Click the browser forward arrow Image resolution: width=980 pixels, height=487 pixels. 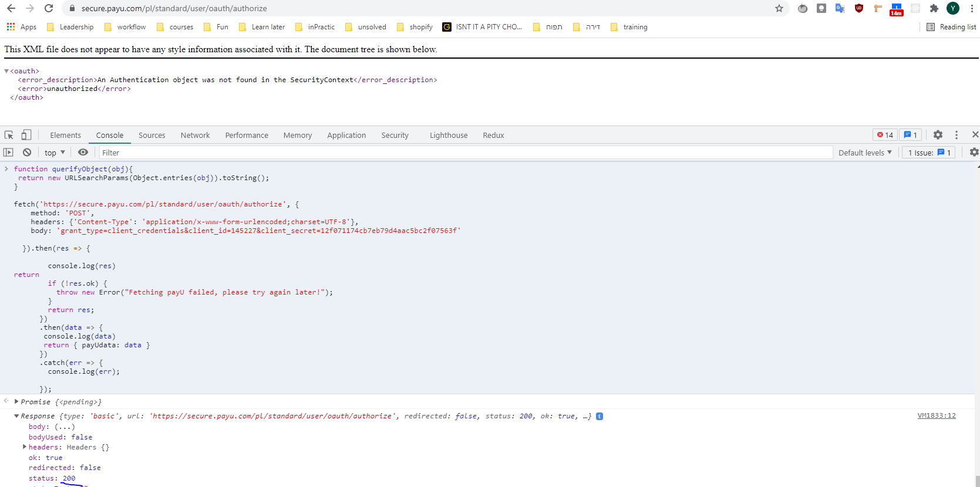[30, 8]
